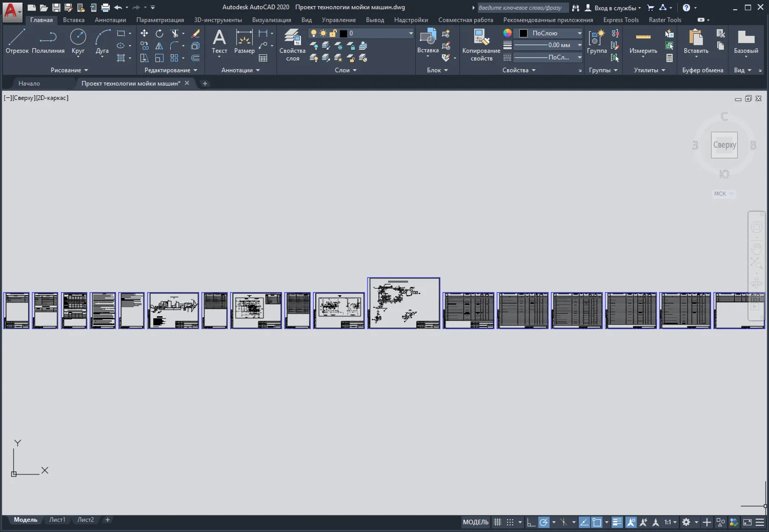The image size is (769, 532).
Task: Click the color wheel icon in Свойства panel
Action: click(x=507, y=33)
